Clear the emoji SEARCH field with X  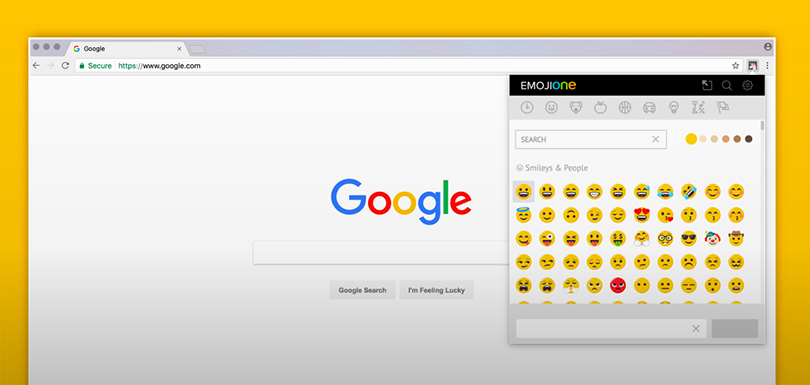[656, 139]
